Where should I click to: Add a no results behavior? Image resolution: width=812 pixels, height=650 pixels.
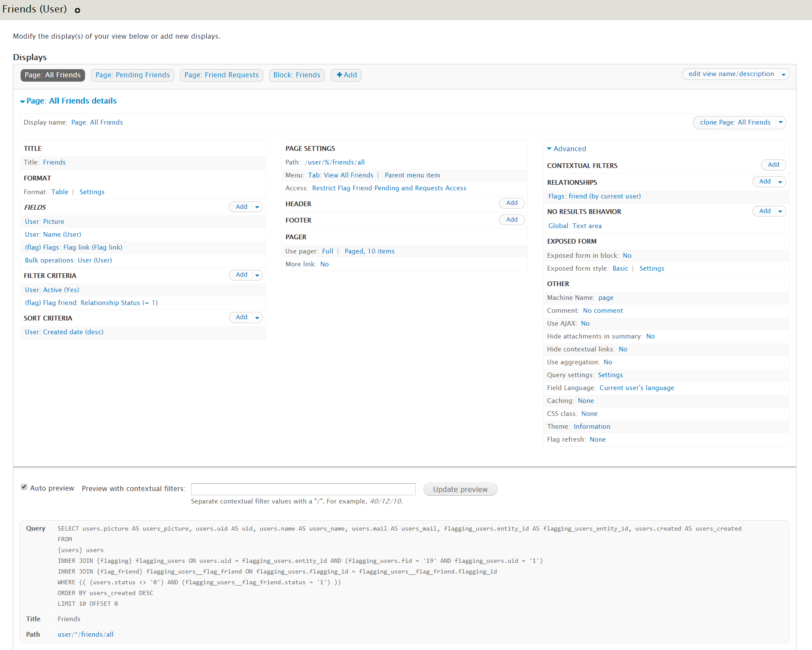pos(765,211)
